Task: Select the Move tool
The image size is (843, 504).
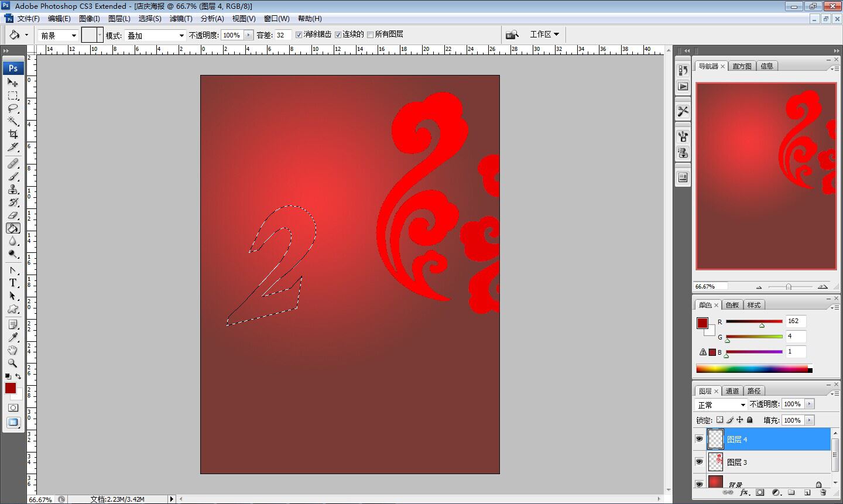Action: point(13,83)
